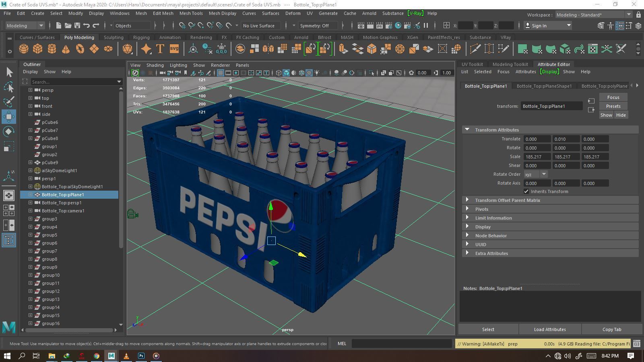The height and width of the screenshot is (362, 644).
Task: Toggle smooth shade all in the viewport
Action: click(x=286, y=73)
